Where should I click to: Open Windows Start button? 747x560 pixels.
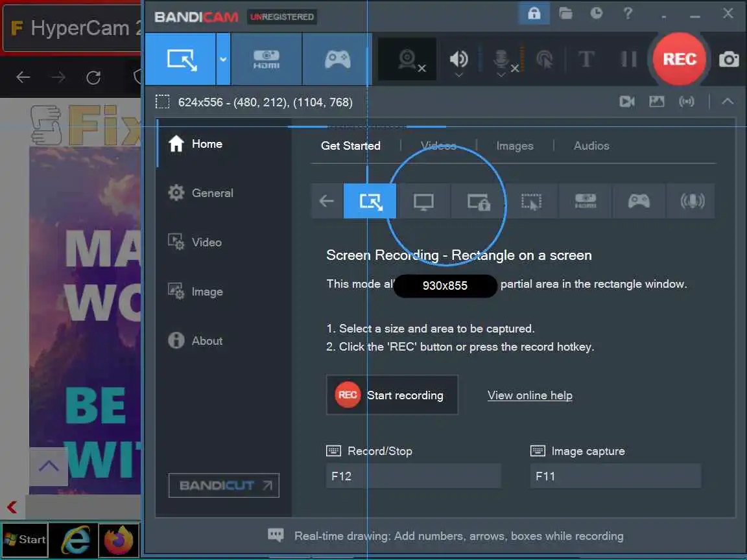click(x=25, y=539)
